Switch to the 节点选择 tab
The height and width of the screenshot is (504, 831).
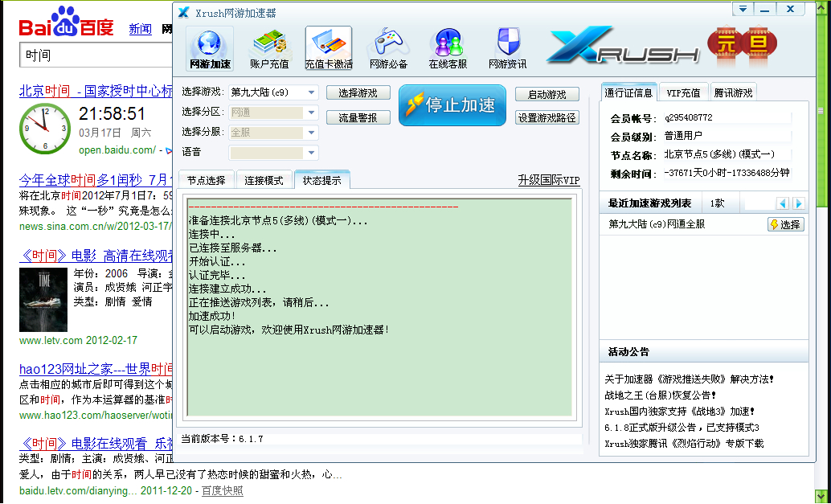click(207, 180)
